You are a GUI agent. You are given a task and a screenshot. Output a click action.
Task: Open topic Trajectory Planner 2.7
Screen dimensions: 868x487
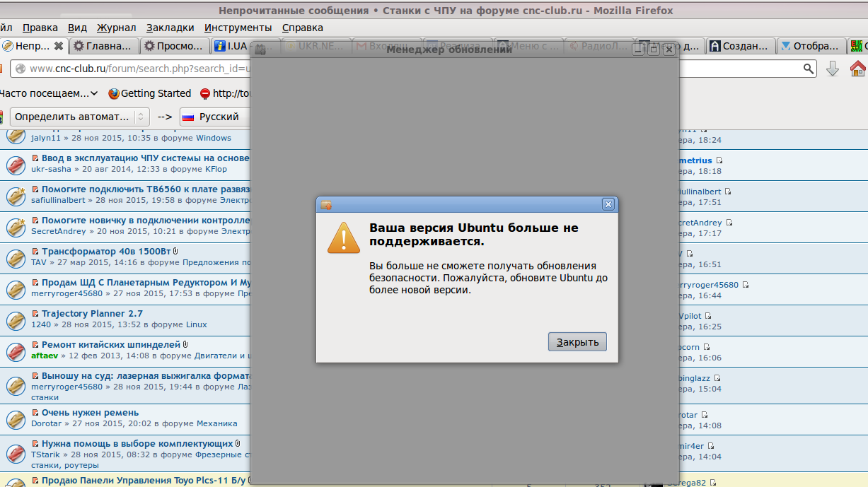[92, 314]
